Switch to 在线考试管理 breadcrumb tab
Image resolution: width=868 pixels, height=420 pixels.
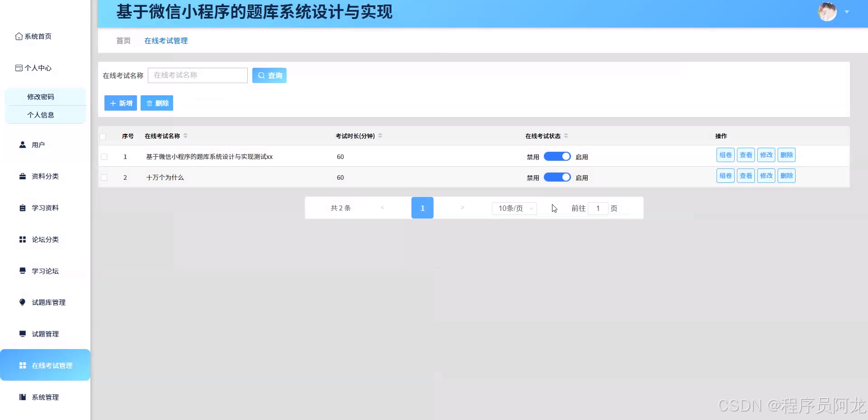coord(165,41)
